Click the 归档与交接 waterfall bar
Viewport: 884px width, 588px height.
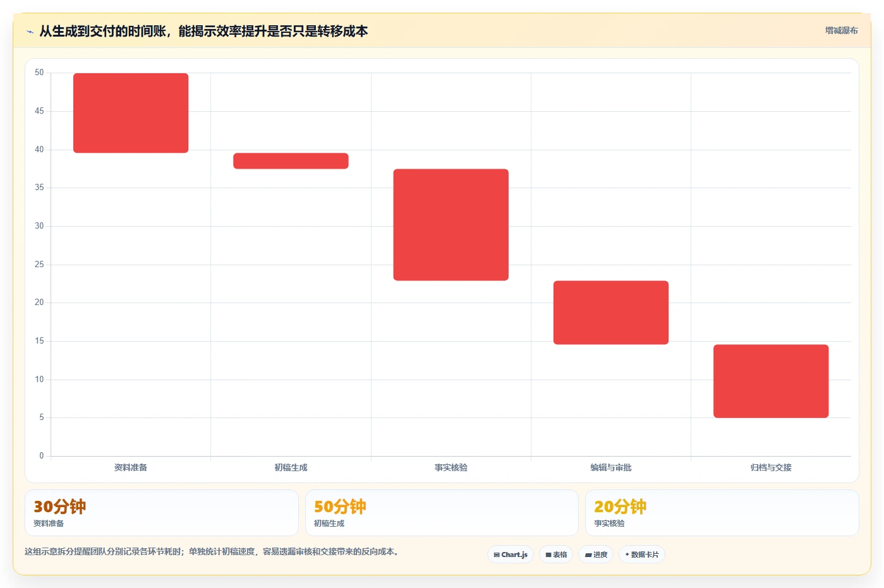(771, 381)
